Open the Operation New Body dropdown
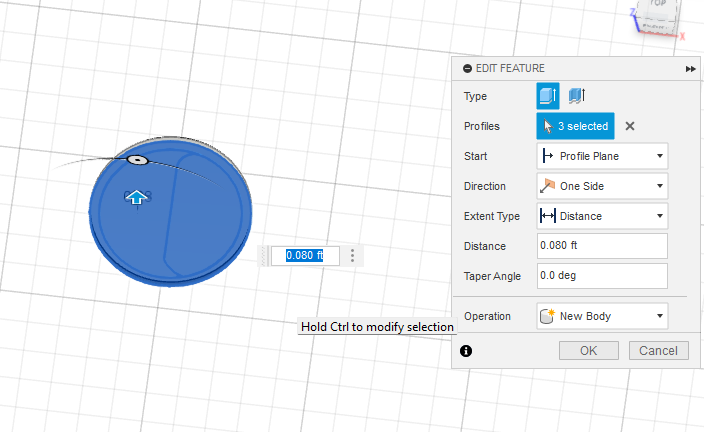704x432 pixels. [602, 316]
